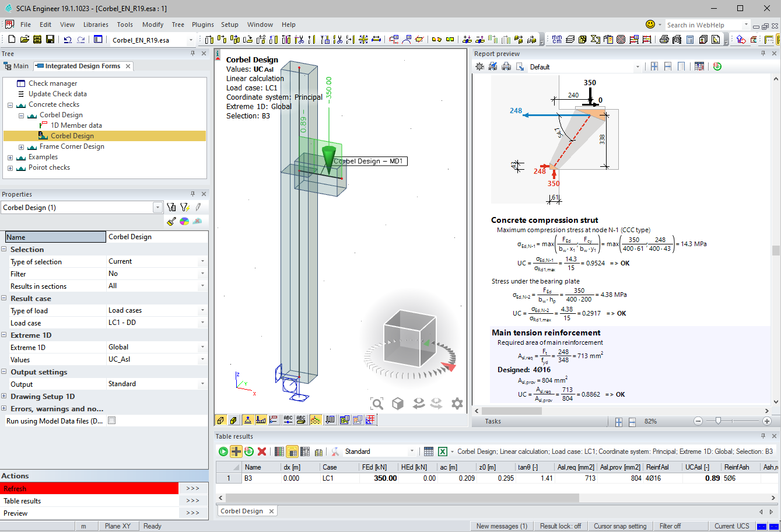Screen dimensions: 781x532
Task: Click the smiley feedback icon
Action: (650, 24)
